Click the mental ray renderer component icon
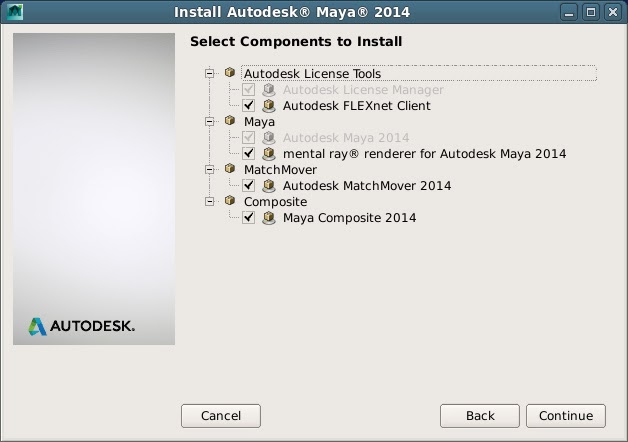628x442 pixels. point(269,154)
